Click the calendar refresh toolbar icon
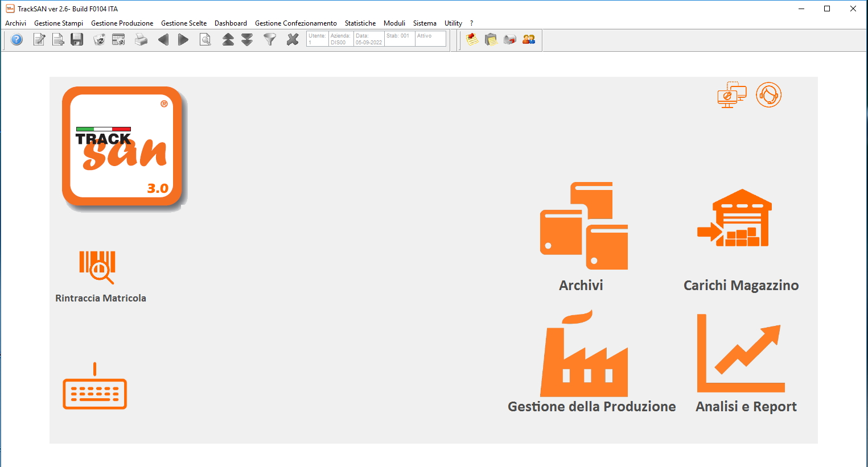 click(x=118, y=39)
